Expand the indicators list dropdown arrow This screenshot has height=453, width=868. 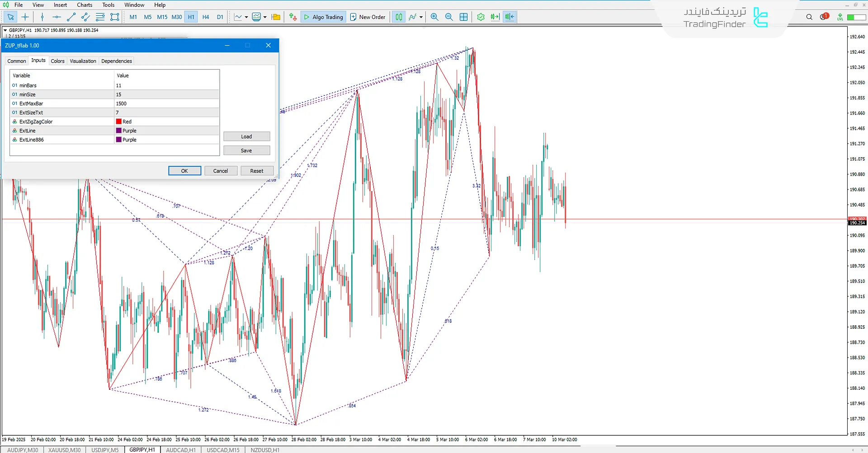point(421,17)
